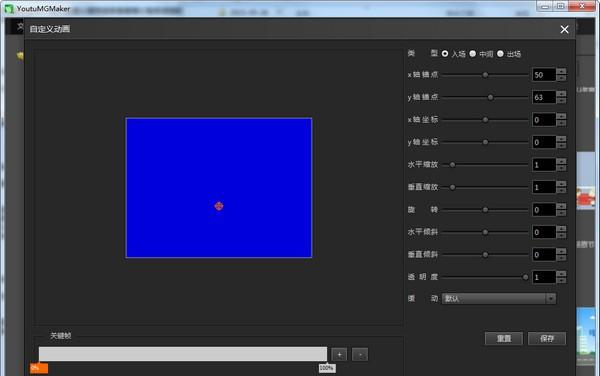Decrease 旋转 with the down stepper arrow

(561, 213)
